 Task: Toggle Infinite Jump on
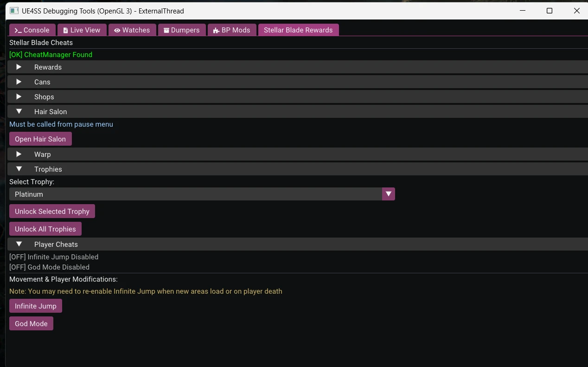(35, 306)
